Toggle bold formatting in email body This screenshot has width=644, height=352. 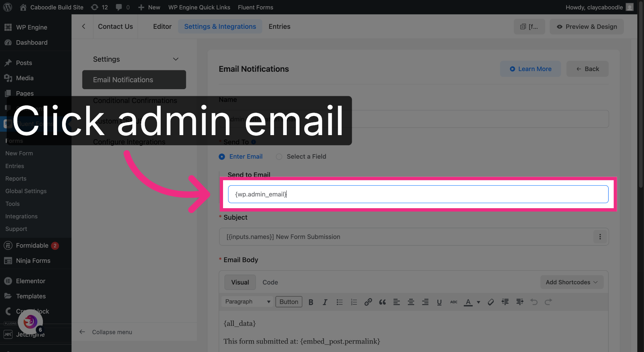click(x=311, y=302)
